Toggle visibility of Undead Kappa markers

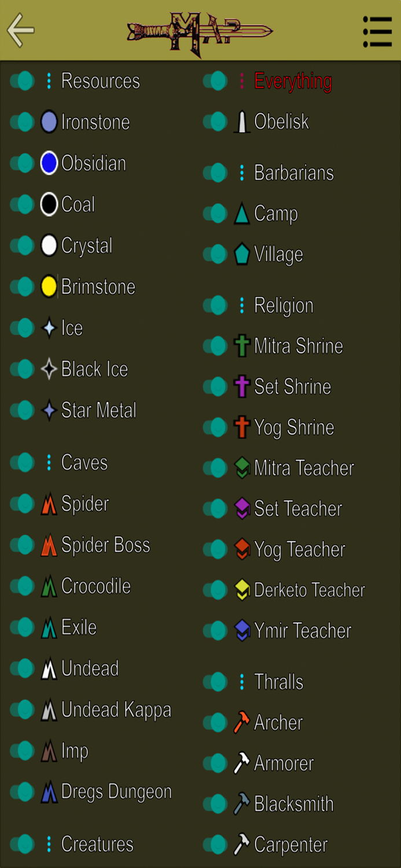pyautogui.click(x=22, y=709)
